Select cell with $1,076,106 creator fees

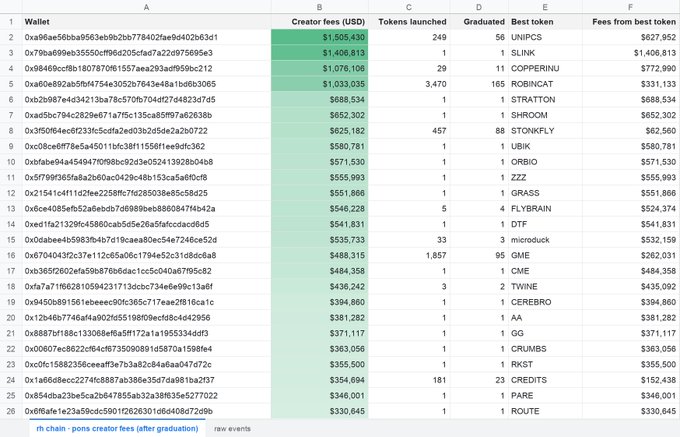pyautogui.click(x=320, y=68)
